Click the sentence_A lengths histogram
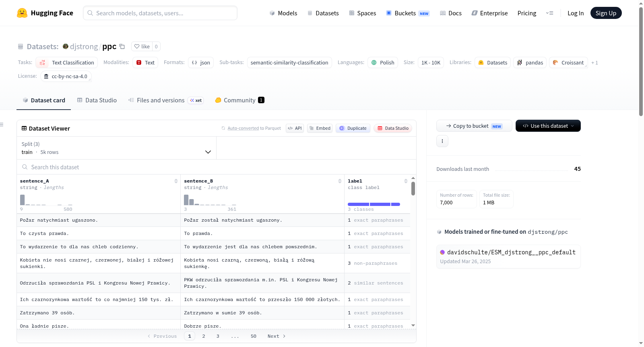Viewport: 644px width, 347px height. (46, 200)
